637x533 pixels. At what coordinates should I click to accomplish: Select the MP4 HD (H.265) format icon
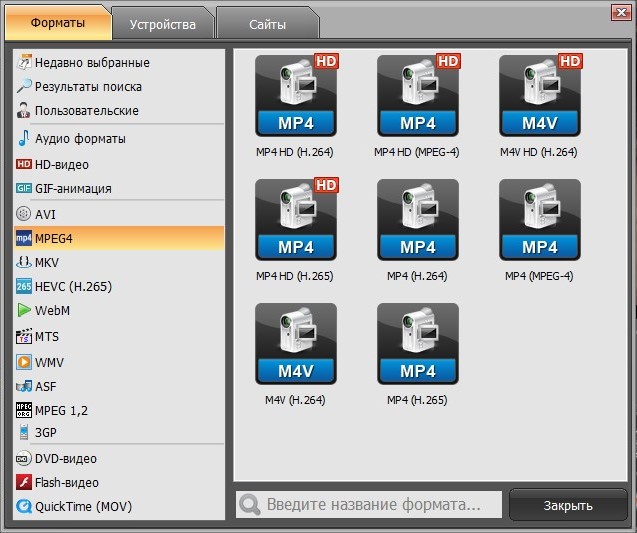coord(296,219)
